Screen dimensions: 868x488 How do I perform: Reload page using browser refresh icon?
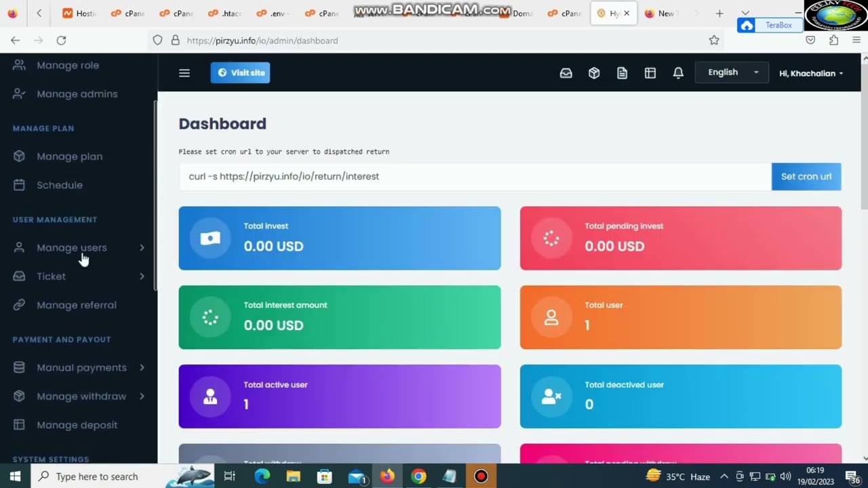[61, 41]
